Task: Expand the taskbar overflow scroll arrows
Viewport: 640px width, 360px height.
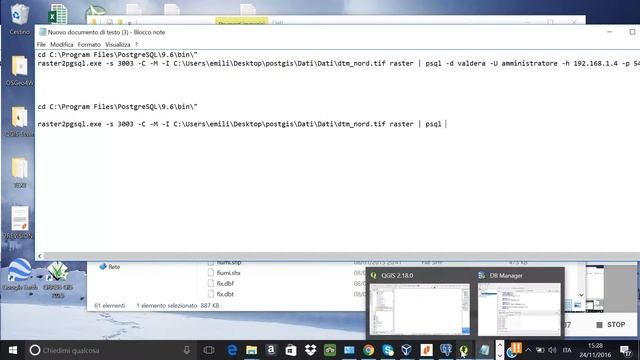Action: (500, 350)
